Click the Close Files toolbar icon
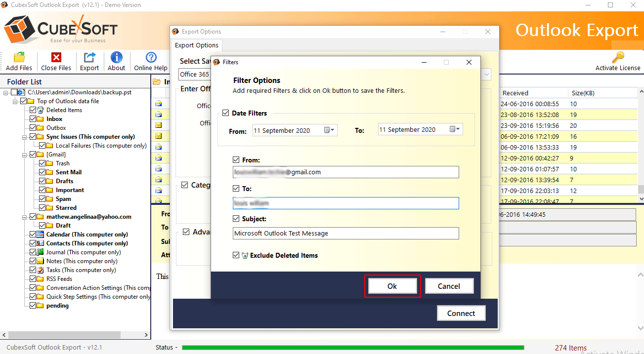 56,57
